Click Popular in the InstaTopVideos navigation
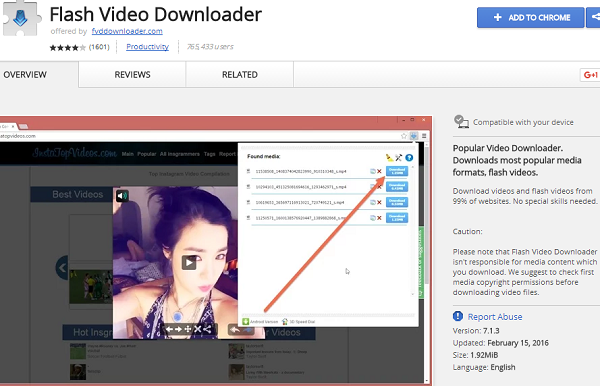 (x=147, y=154)
